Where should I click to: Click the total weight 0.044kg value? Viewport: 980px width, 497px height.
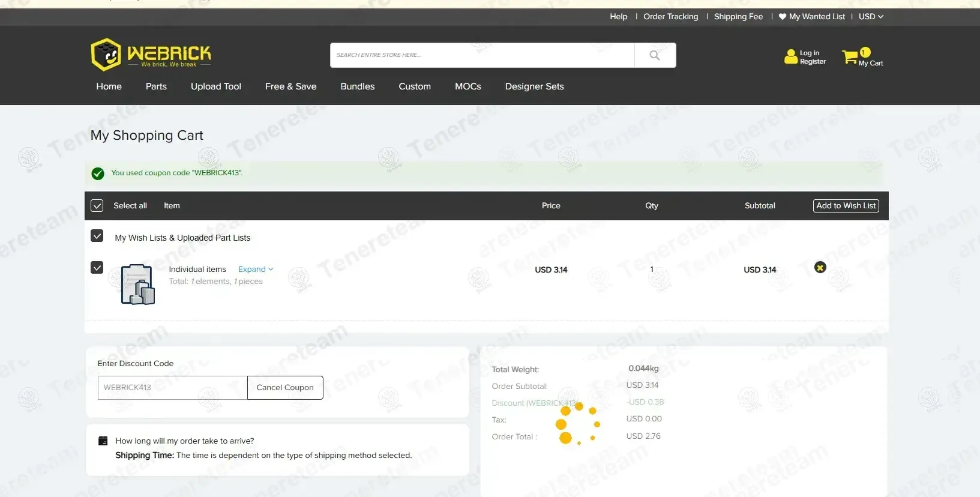[643, 369]
